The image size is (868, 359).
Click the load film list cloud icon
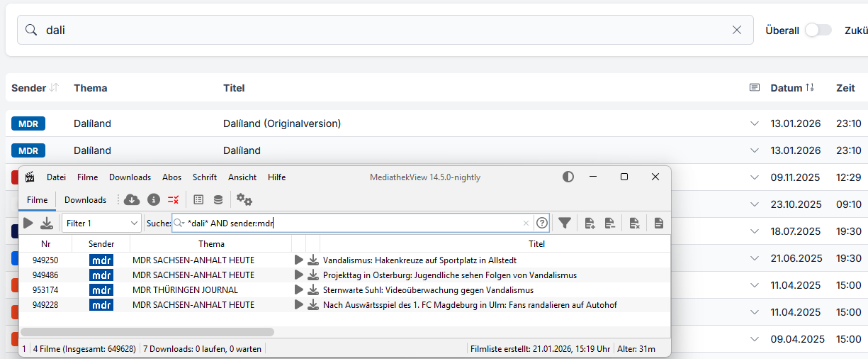click(x=132, y=200)
